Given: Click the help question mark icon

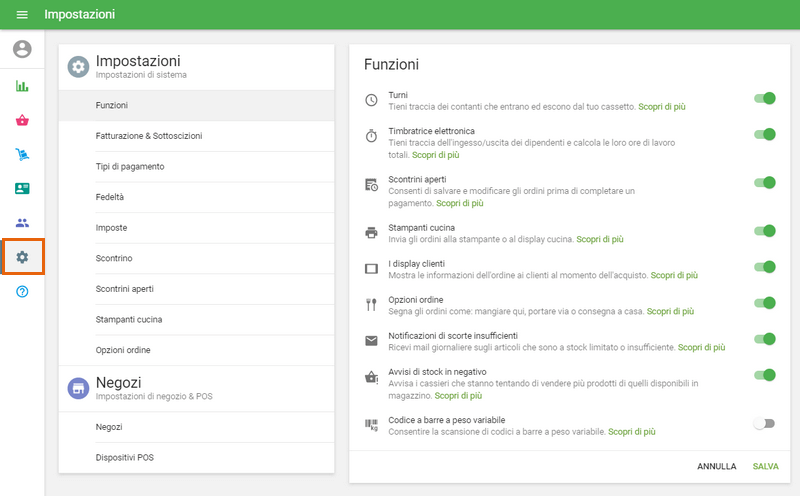Looking at the screenshot, I should (22, 291).
